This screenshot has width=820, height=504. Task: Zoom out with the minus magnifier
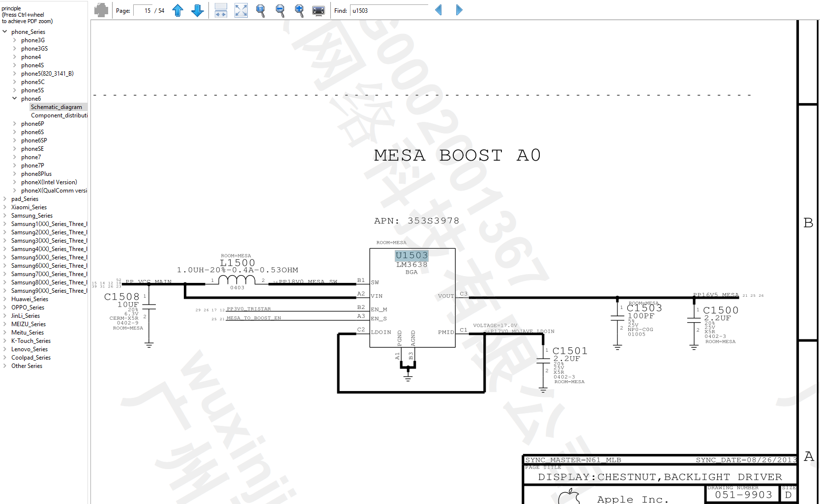point(280,10)
